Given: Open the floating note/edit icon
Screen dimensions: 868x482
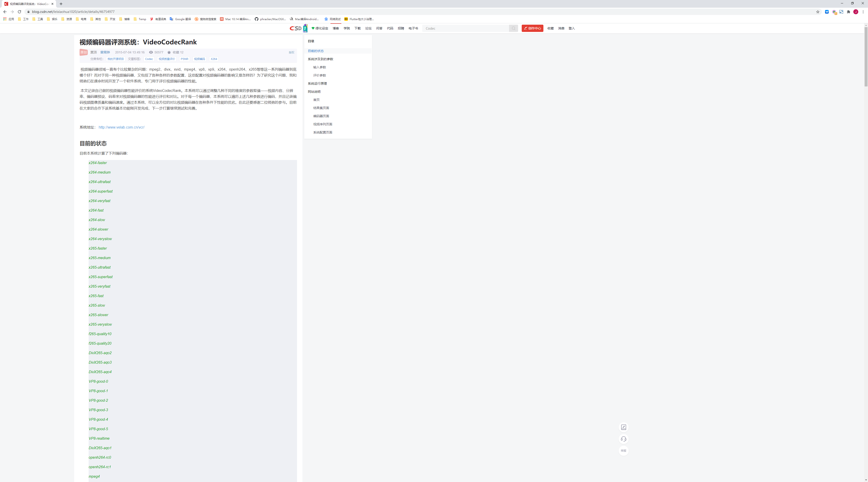Looking at the screenshot, I should click(623, 427).
